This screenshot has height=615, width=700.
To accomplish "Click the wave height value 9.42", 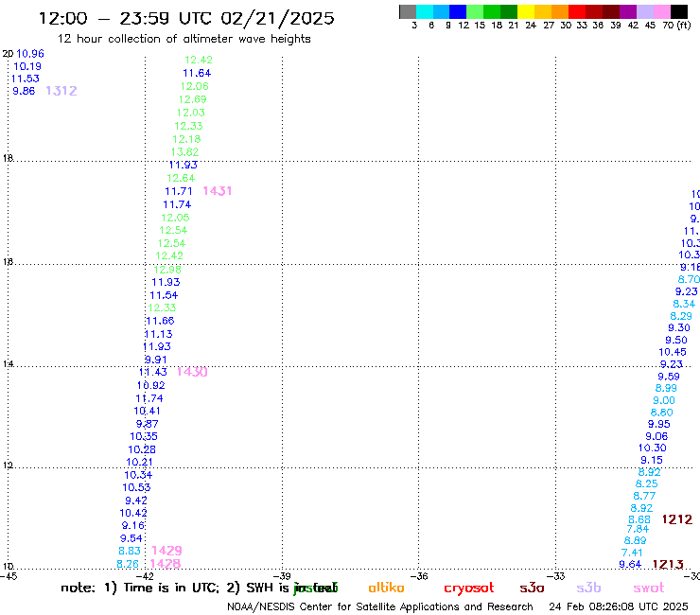I will (135, 501).
